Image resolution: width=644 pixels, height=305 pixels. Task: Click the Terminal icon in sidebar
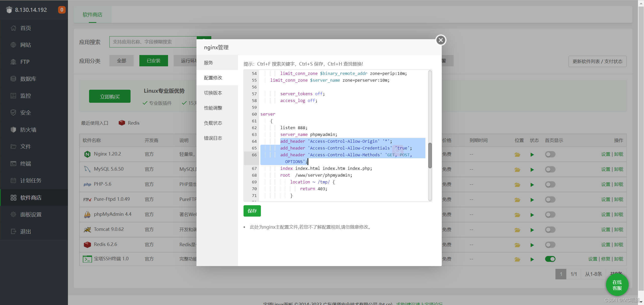13,164
